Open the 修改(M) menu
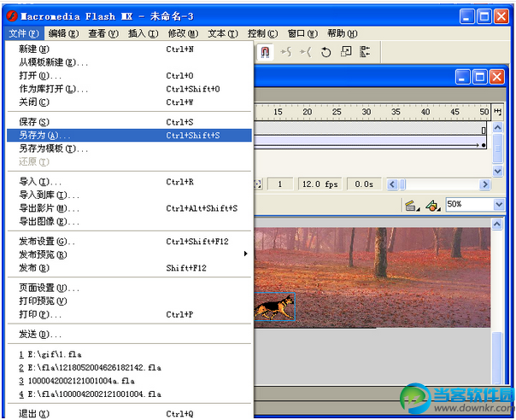The height and width of the screenshot is (420, 516). [x=183, y=33]
